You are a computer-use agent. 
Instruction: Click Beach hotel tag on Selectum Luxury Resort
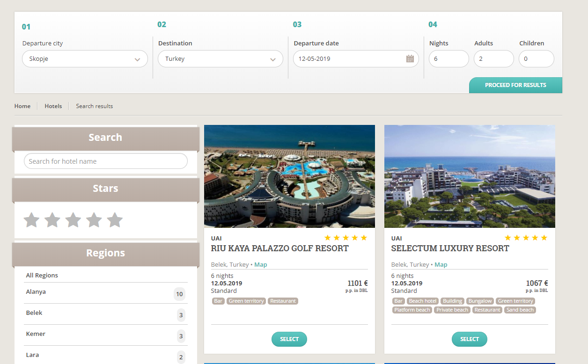pos(422,301)
